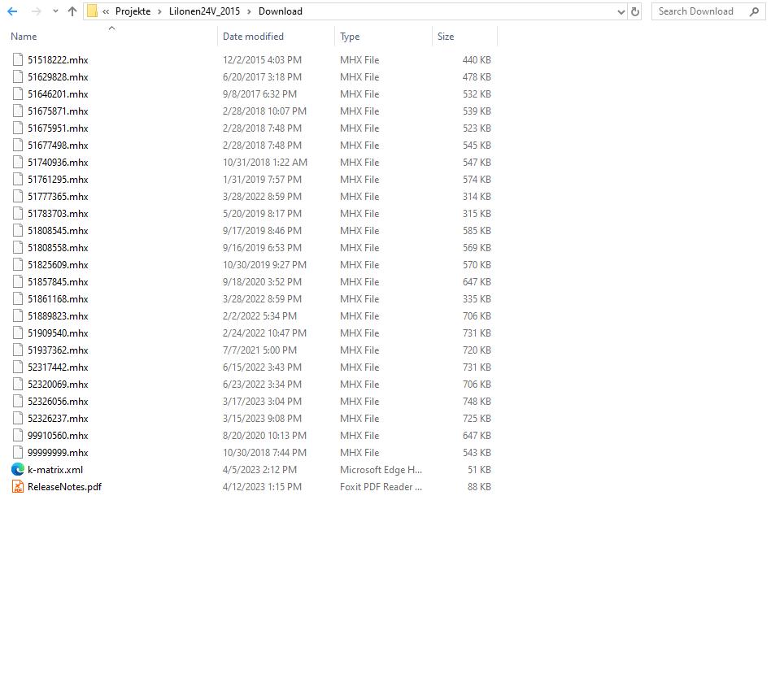Click date 12/2/2015 4:03 PM
Screen dimensions: 771x700
coord(262,60)
